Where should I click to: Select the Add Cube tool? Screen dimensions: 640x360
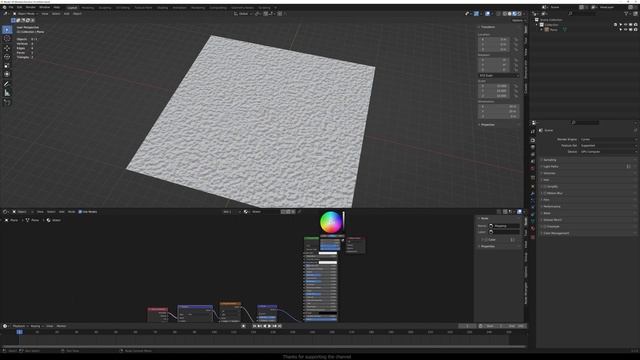click(7, 102)
